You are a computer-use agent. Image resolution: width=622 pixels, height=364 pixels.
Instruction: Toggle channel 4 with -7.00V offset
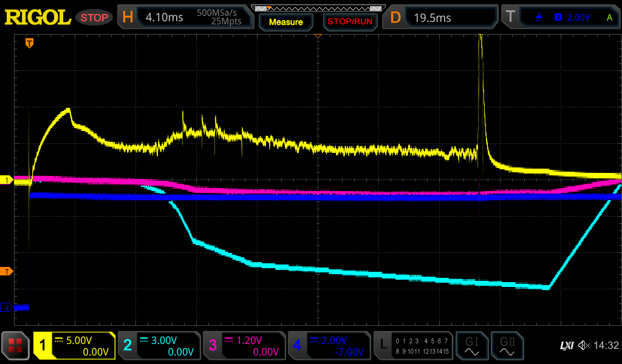pyautogui.click(x=328, y=346)
